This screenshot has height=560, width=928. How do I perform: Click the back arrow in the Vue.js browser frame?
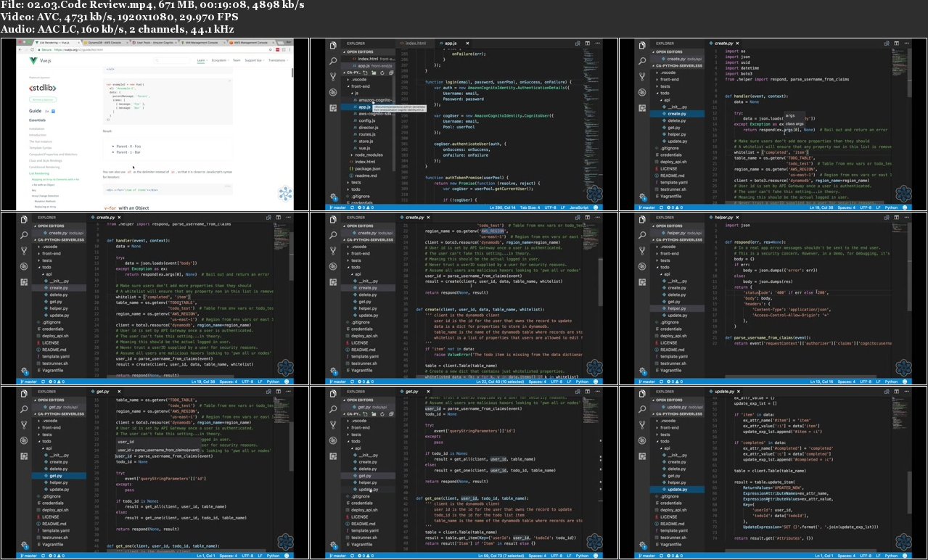tap(20, 50)
